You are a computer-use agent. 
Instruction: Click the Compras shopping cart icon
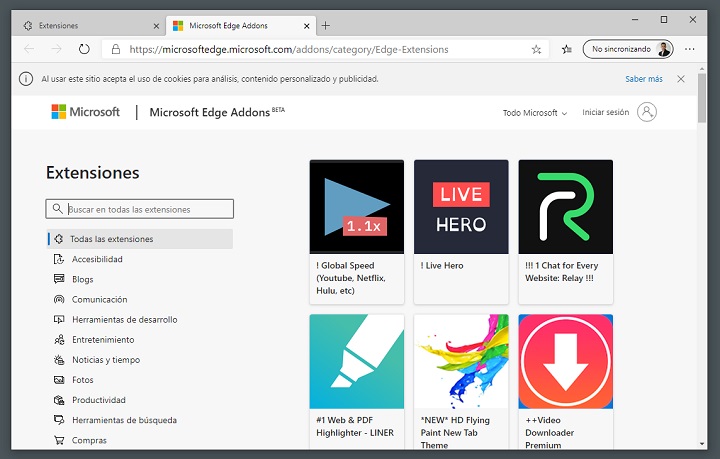(x=59, y=440)
